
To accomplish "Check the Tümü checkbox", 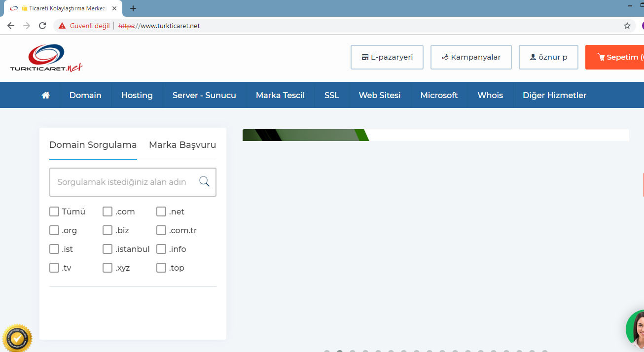I will pyautogui.click(x=54, y=211).
